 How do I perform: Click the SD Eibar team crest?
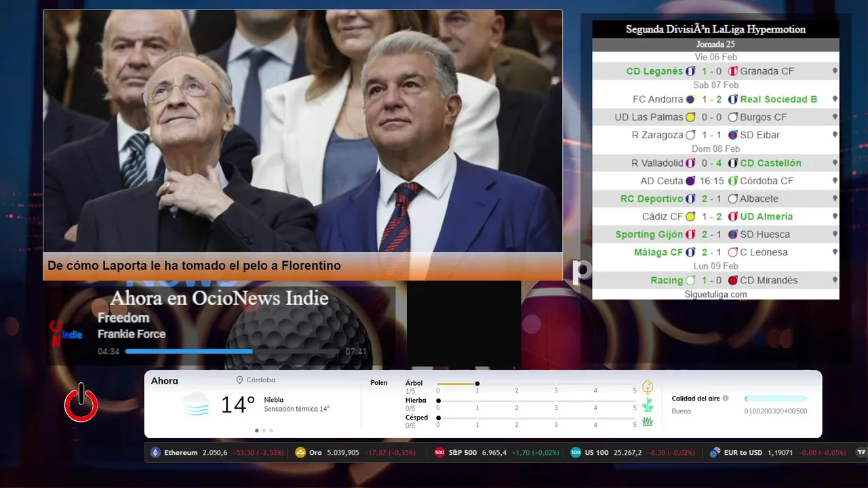click(x=732, y=135)
